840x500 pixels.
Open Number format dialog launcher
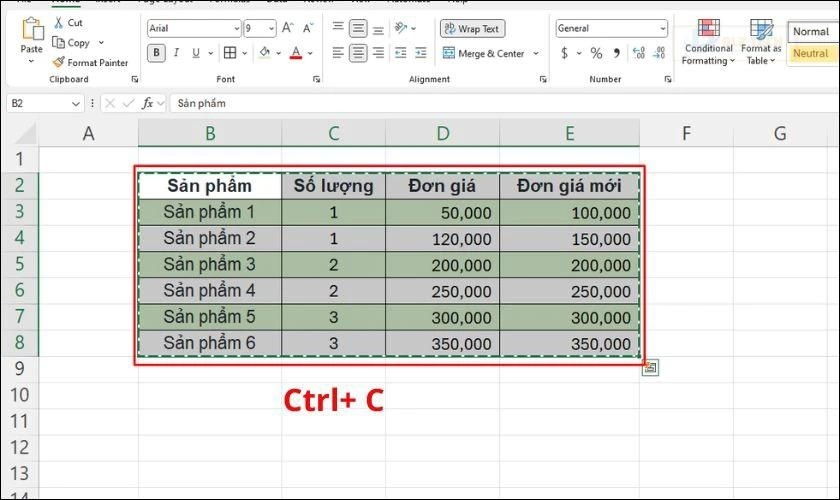click(x=668, y=79)
